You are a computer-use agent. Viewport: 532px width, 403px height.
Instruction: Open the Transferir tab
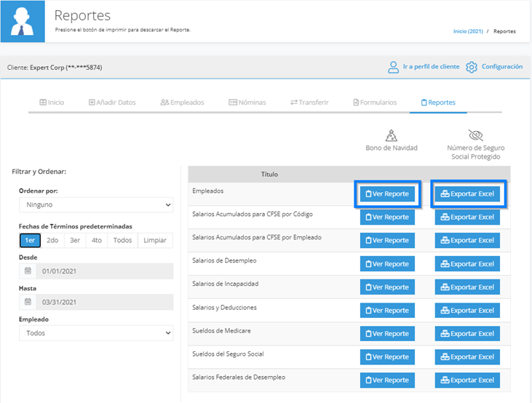coord(309,103)
